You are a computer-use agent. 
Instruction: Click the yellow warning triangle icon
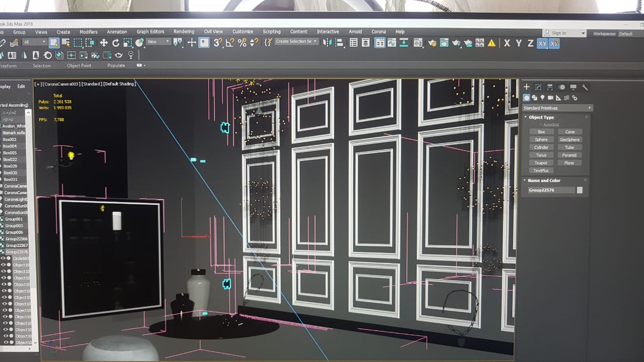pos(492,43)
